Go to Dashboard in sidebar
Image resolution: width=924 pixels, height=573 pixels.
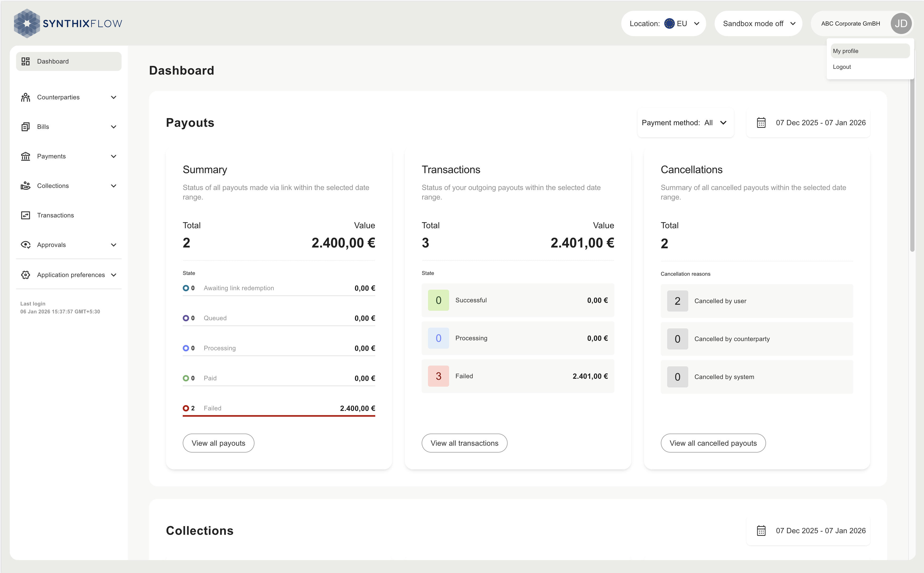(69, 61)
